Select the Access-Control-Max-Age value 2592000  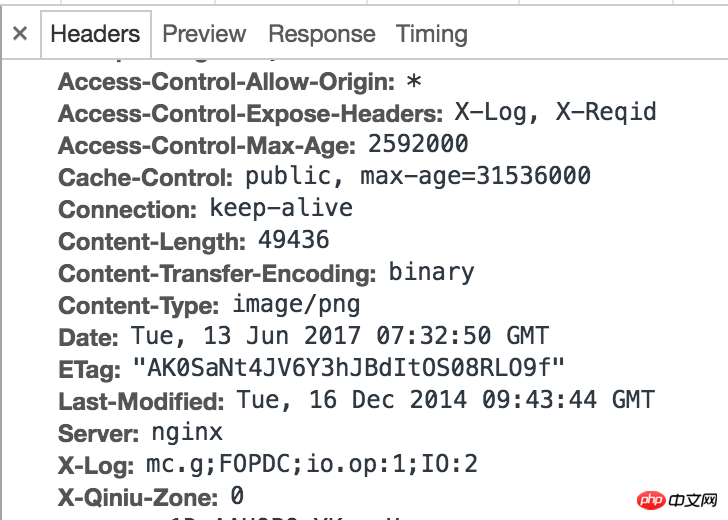[x=418, y=144]
